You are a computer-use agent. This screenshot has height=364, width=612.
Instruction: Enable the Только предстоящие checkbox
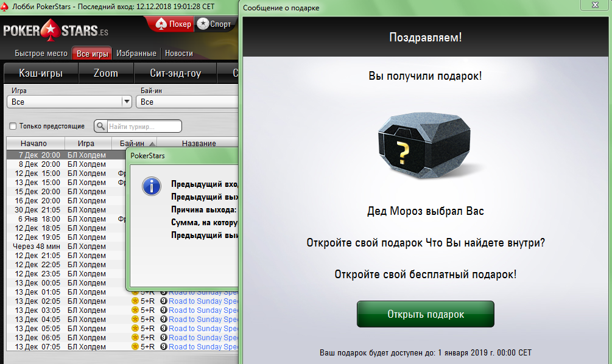[13, 126]
